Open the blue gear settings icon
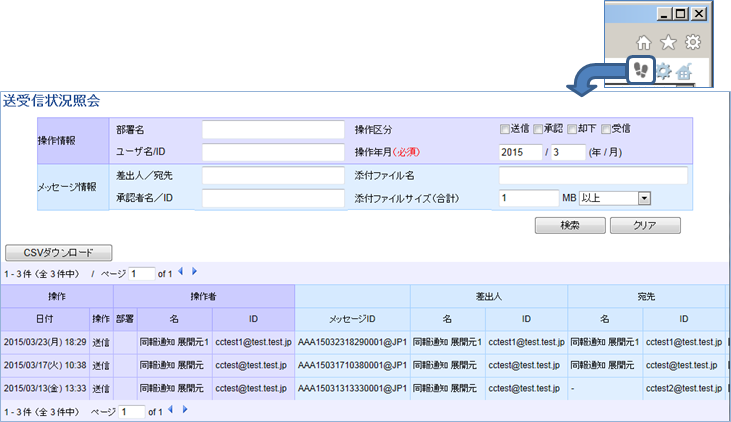Viewport: 731px width, 422px height. click(x=663, y=70)
